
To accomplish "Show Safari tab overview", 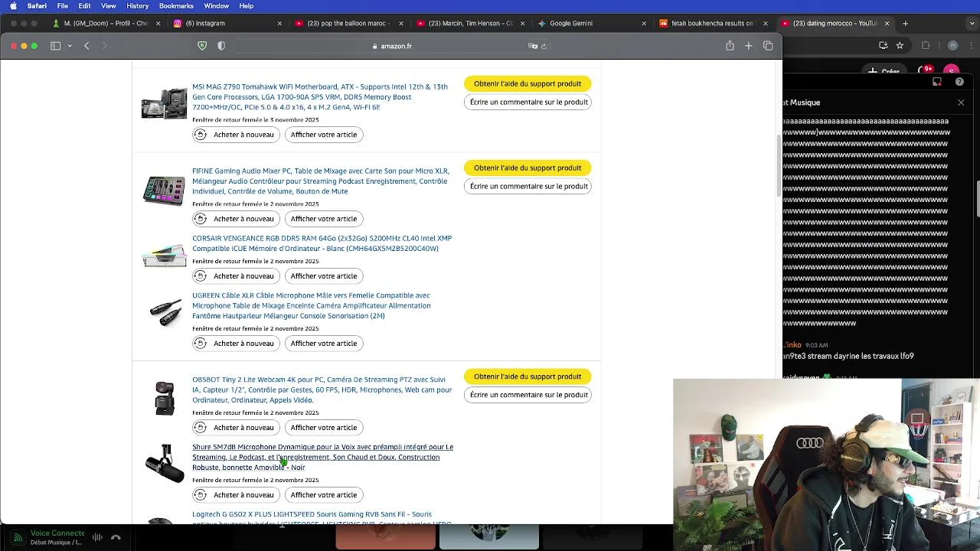I will 768,46.
